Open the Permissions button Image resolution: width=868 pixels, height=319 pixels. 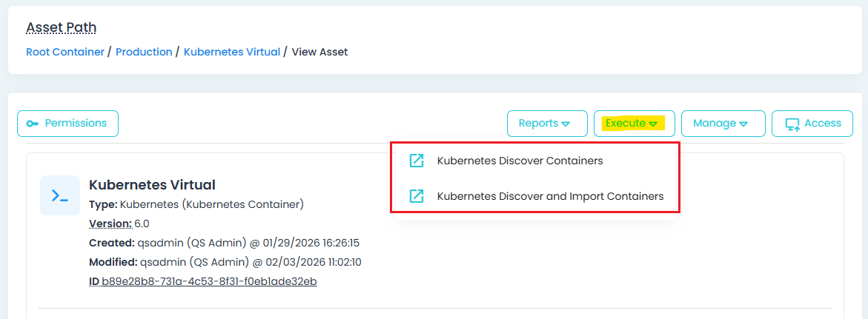click(x=68, y=124)
